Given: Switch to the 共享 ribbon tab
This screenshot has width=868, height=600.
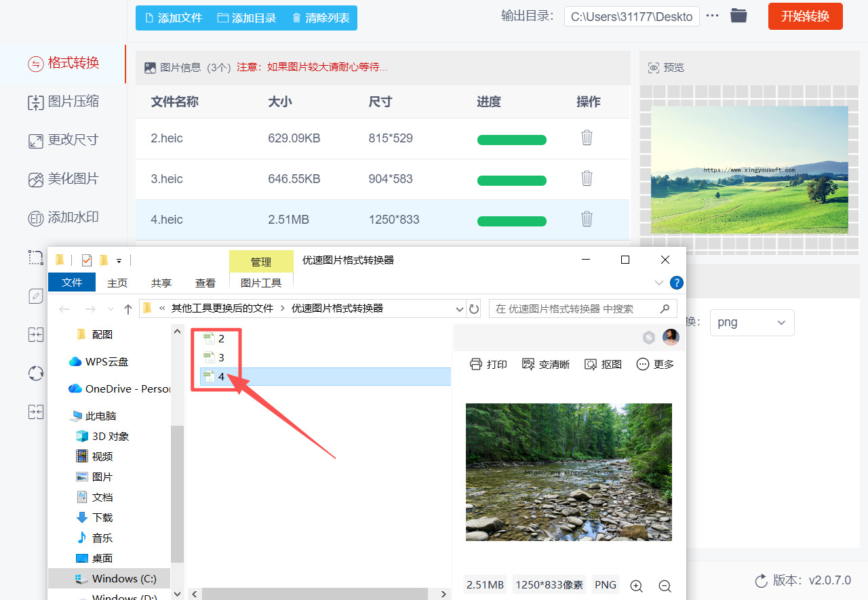Looking at the screenshot, I should (161, 283).
